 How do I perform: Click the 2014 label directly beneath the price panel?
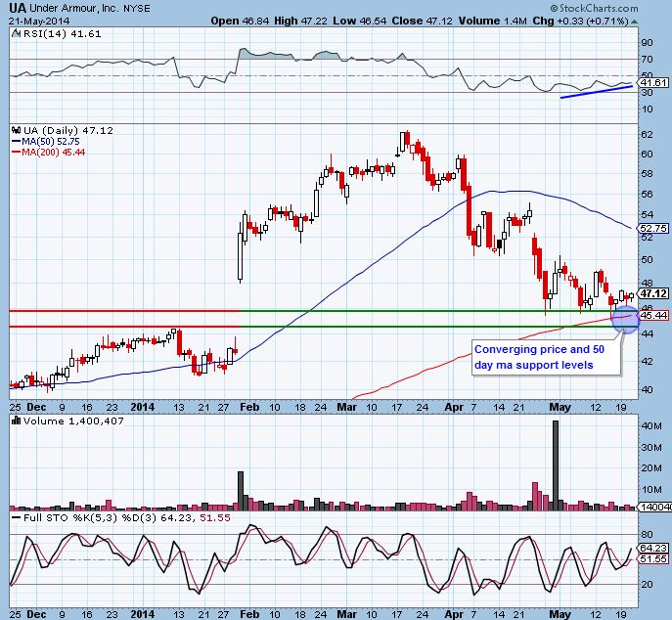[x=143, y=406]
